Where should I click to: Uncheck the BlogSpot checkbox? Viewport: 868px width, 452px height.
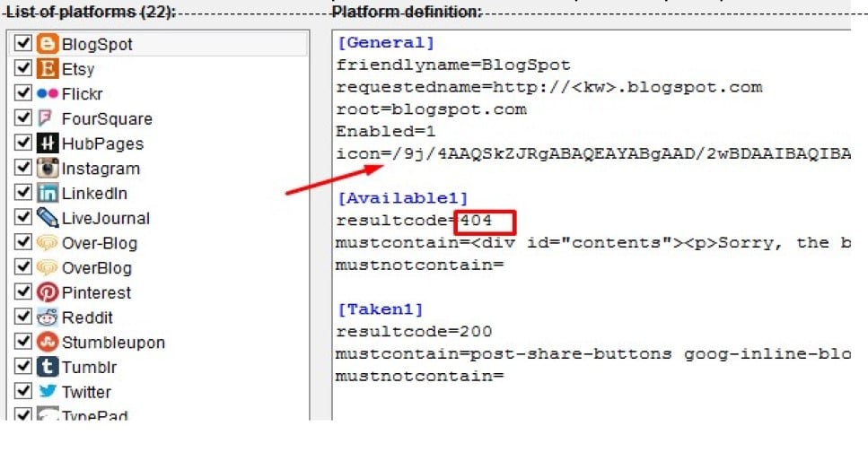pyautogui.click(x=22, y=43)
